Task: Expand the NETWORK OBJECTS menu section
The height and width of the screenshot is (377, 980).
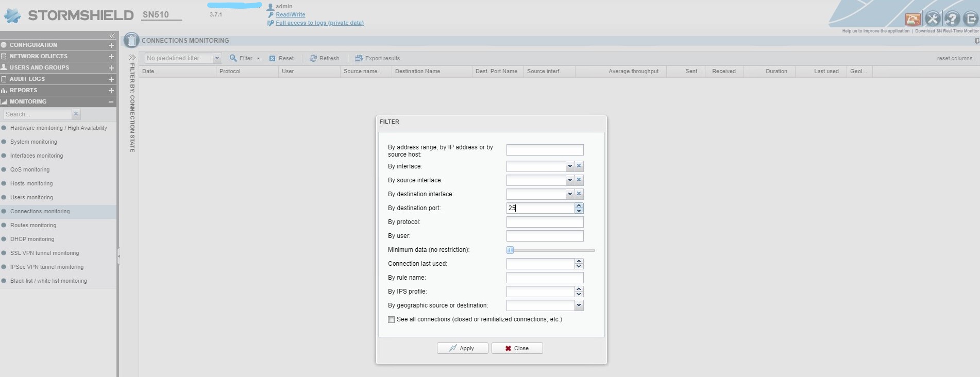Action: point(111,56)
